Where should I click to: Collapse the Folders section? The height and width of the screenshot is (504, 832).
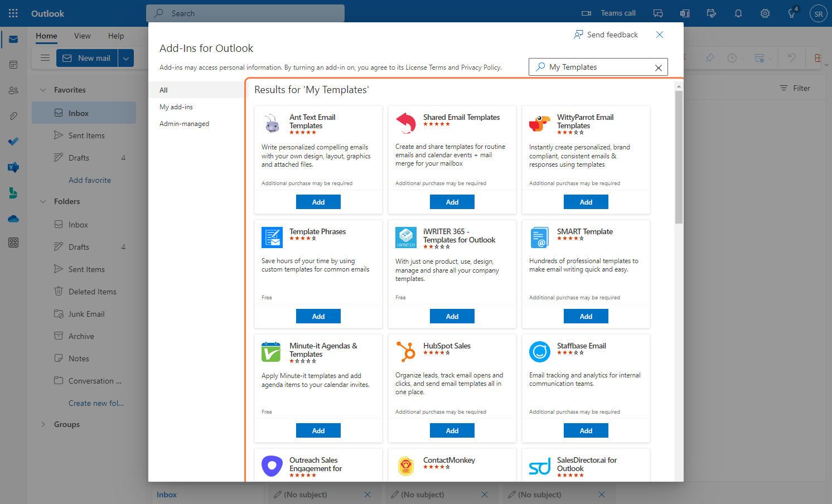coord(43,201)
